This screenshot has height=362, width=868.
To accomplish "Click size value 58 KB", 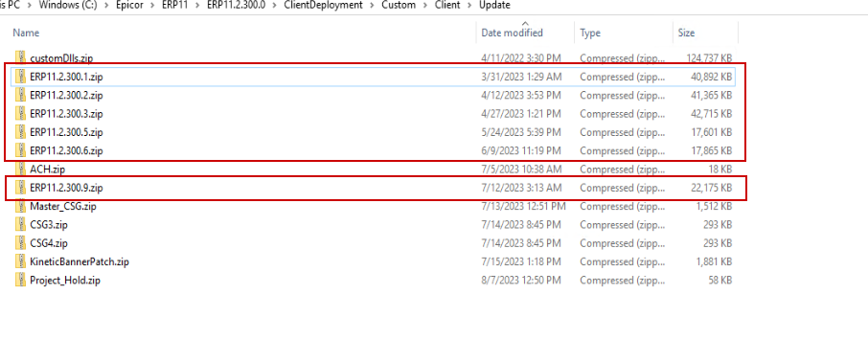I will coord(720,280).
